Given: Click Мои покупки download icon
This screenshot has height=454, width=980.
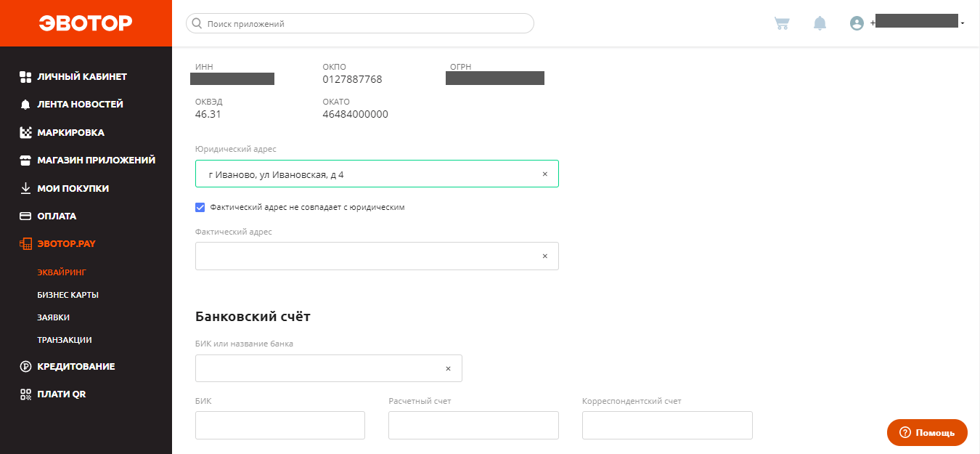Looking at the screenshot, I should 25,188.
